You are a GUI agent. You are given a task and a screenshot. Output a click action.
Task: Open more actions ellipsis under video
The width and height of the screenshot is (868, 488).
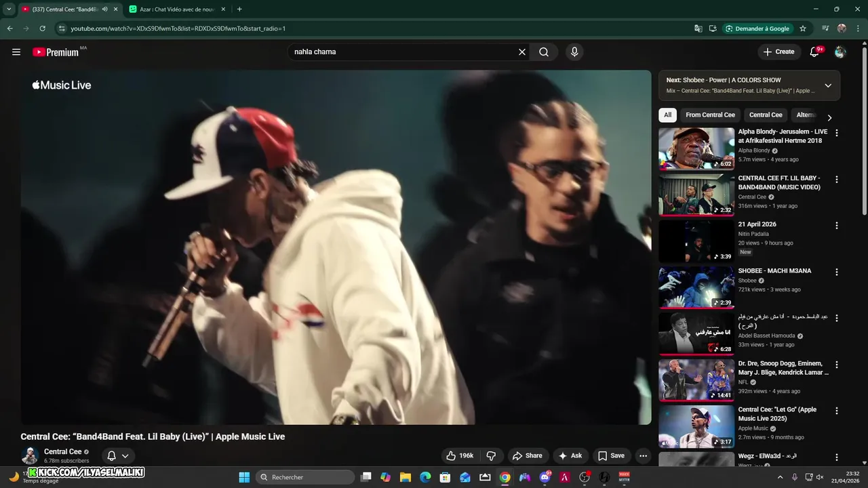[644, 456]
